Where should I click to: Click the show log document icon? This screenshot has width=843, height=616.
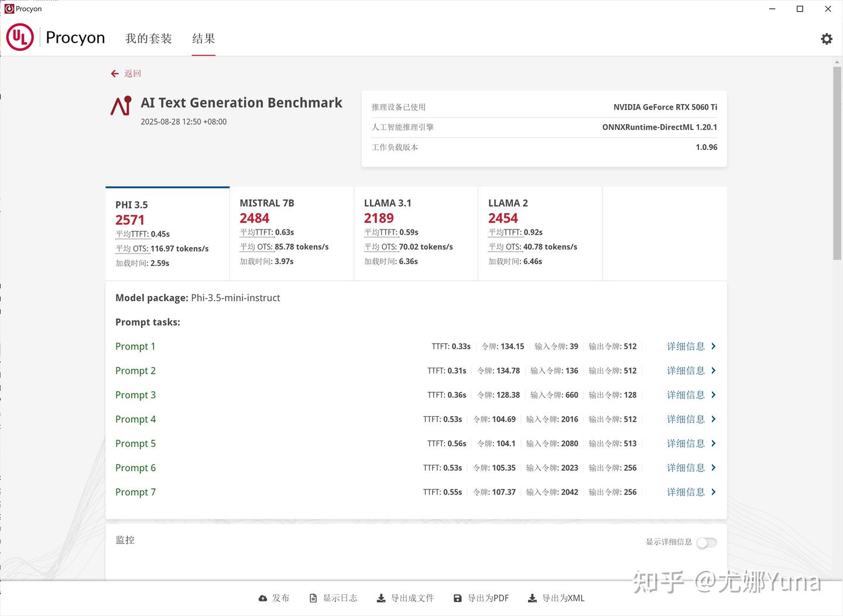pos(313,598)
